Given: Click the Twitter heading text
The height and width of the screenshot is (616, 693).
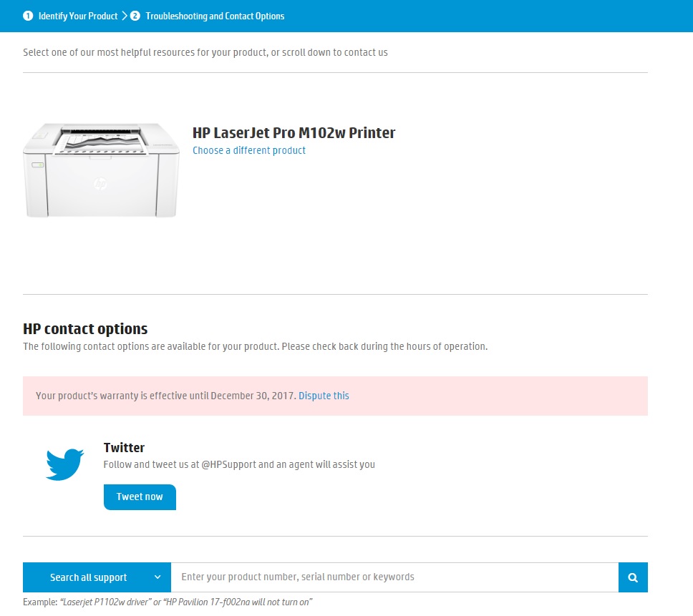Looking at the screenshot, I should coord(124,448).
